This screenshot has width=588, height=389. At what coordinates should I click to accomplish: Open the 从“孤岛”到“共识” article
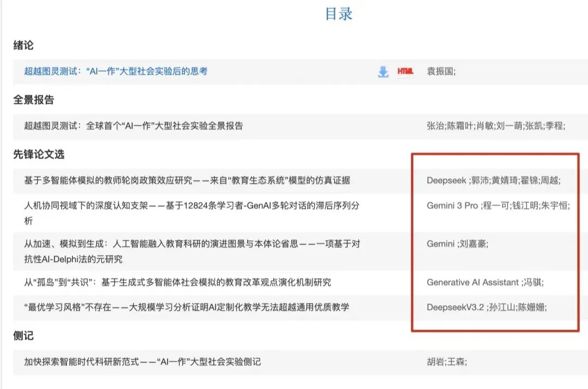tap(177, 282)
